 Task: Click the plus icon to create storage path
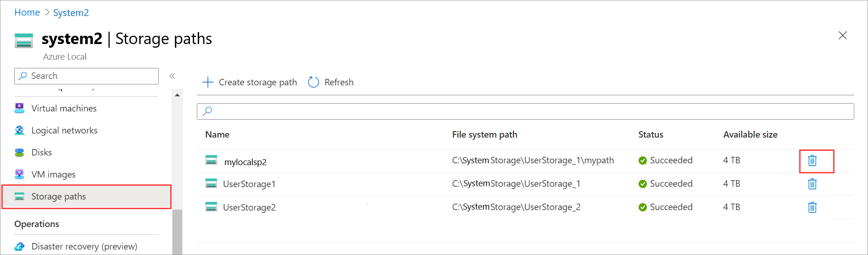click(x=208, y=82)
